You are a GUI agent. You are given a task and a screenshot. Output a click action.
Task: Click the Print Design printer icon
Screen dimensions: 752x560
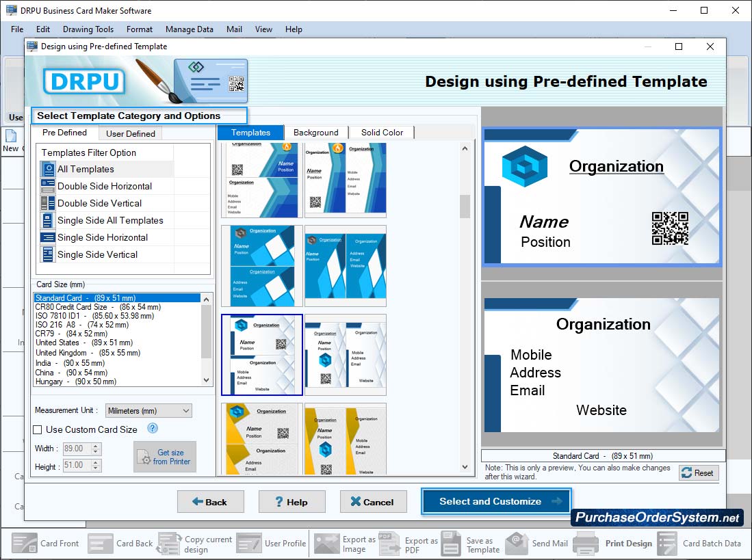tap(586, 543)
